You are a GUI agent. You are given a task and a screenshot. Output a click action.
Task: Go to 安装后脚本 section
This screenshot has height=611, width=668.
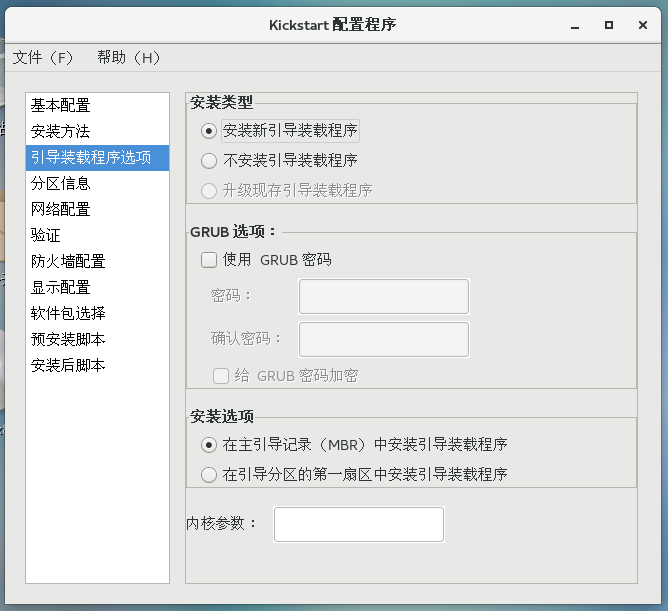pos(68,365)
